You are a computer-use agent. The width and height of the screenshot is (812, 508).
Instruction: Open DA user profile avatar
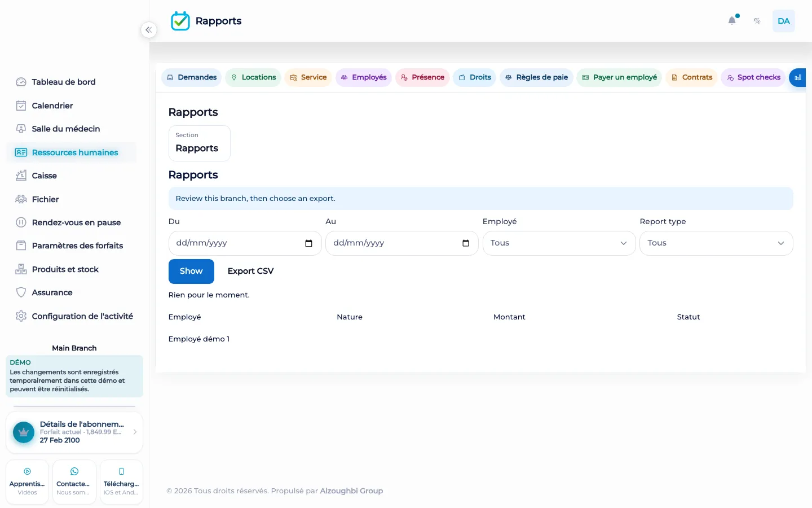click(x=784, y=21)
